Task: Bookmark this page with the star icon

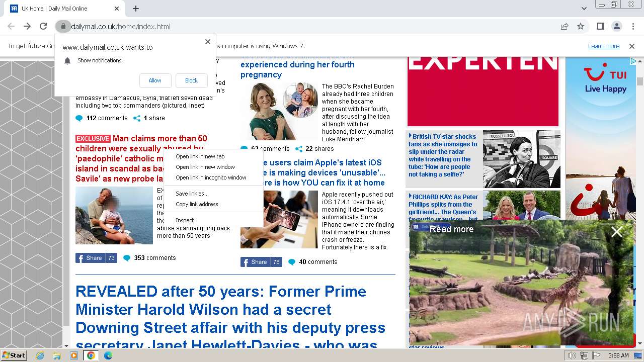Action: pos(581,27)
